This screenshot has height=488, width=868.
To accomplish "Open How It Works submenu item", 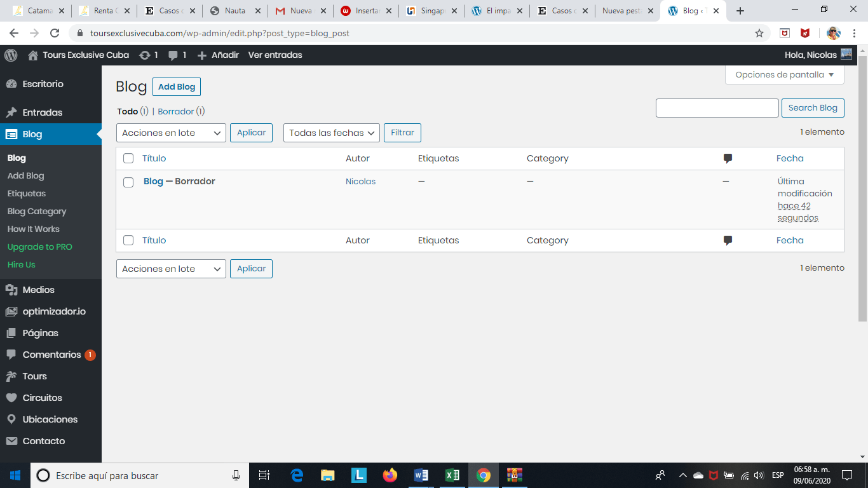I will tap(34, 229).
